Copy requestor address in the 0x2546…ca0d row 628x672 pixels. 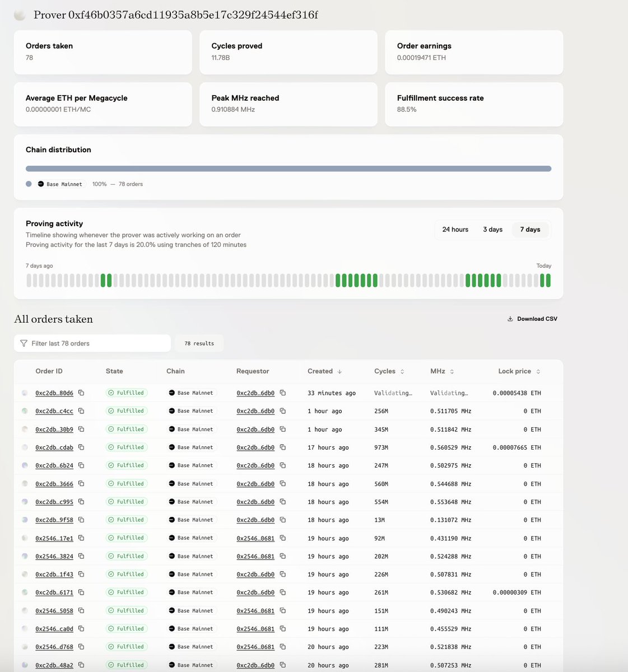click(x=283, y=629)
